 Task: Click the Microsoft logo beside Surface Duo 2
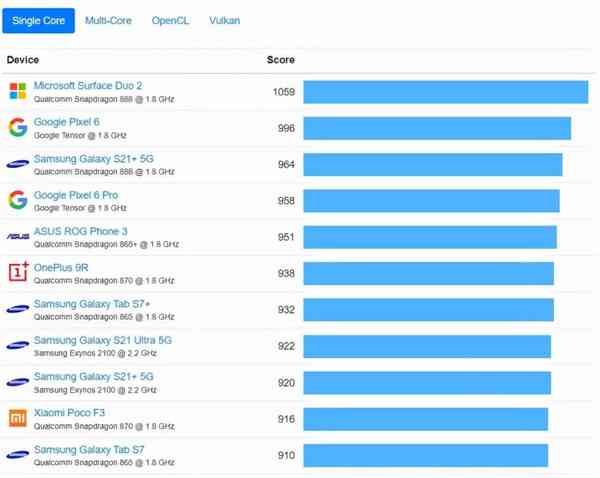[x=18, y=91]
